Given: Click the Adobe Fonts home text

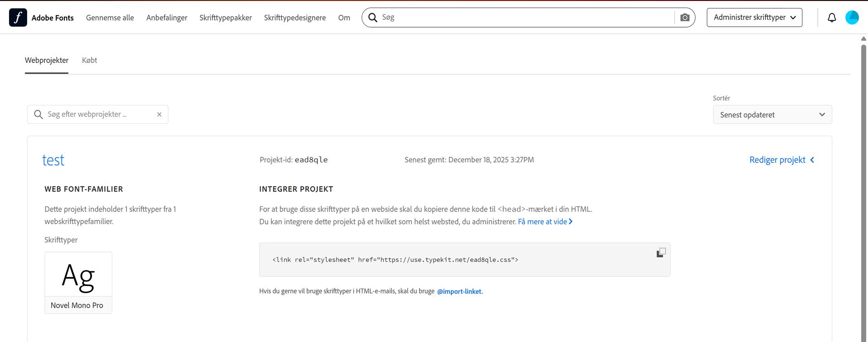Looking at the screenshot, I should pyautogui.click(x=53, y=18).
